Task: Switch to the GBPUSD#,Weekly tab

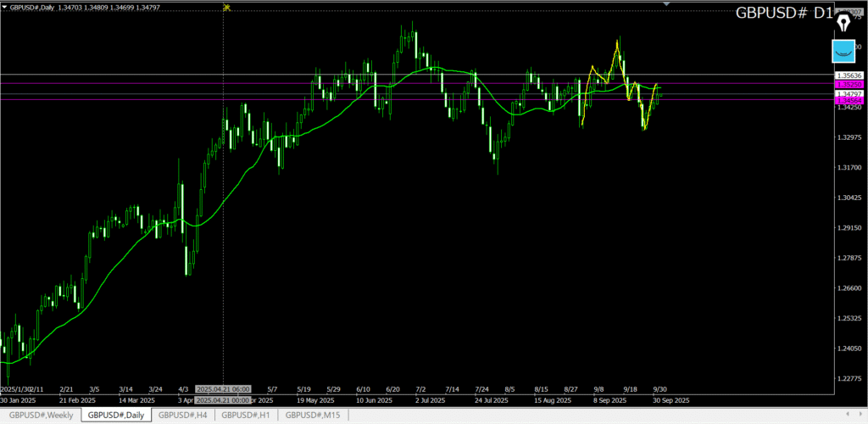Action: [42, 415]
